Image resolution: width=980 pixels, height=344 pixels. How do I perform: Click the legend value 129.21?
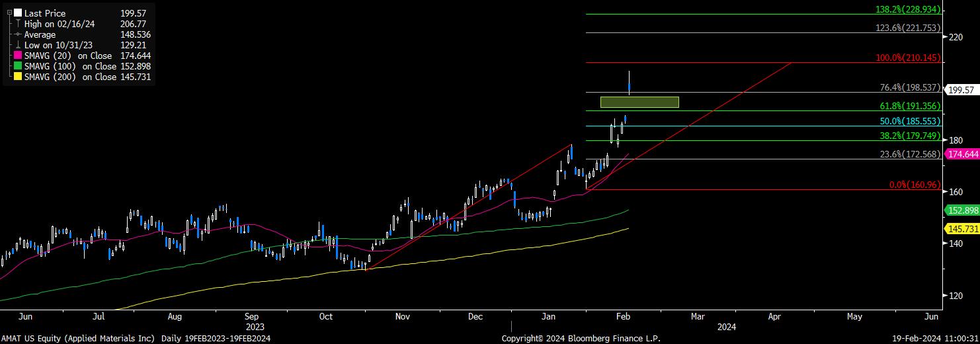tap(133, 45)
